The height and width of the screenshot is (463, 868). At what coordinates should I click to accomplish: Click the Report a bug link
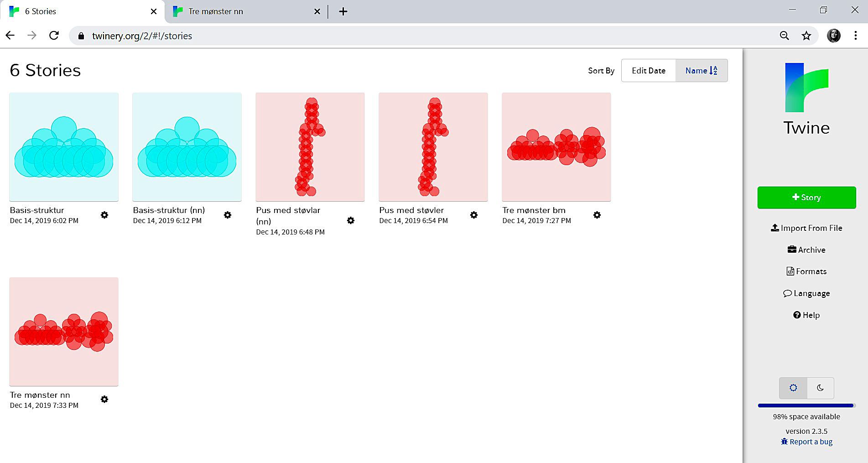click(806, 442)
